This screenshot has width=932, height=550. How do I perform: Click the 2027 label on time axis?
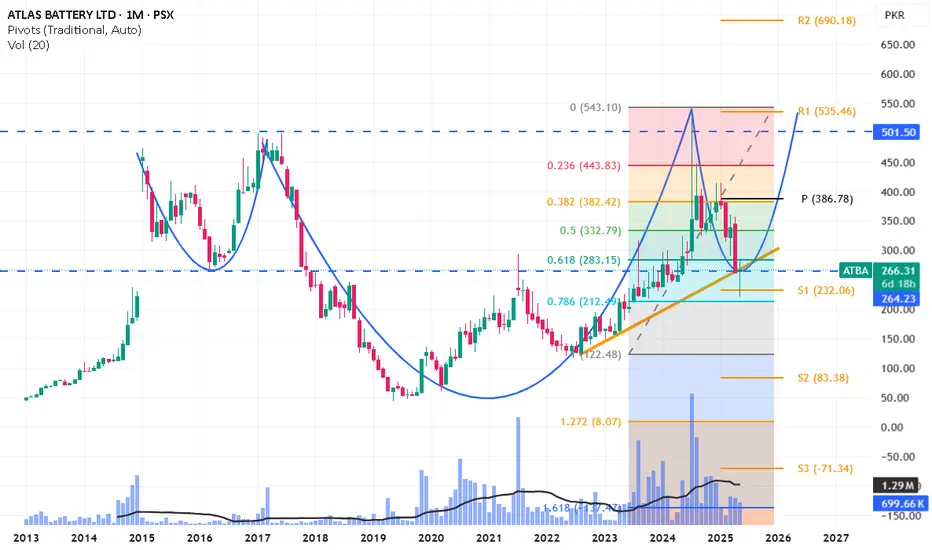pyautogui.click(x=836, y=538)
